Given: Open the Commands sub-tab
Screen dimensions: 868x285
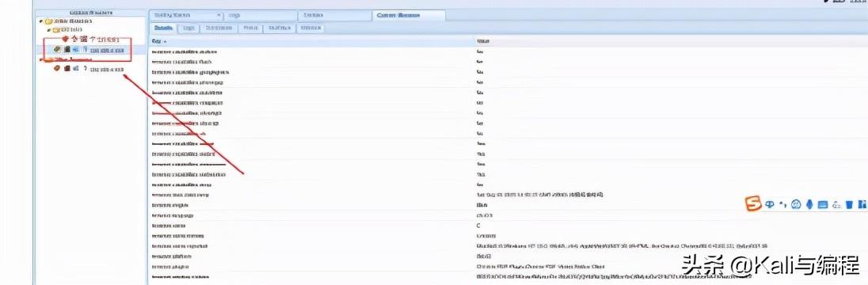Looking at the screenshot, I should click(x=219, y=28).
